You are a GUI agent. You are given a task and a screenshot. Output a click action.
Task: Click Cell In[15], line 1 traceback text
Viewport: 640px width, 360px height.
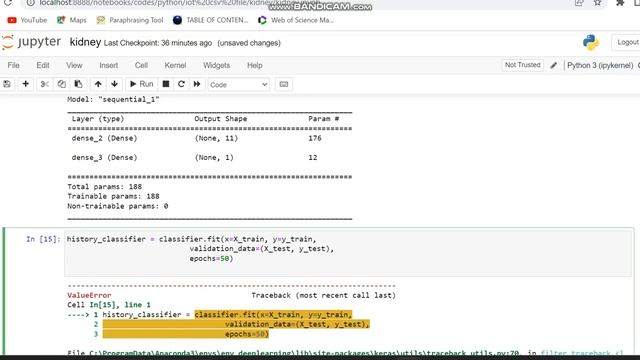(109, 305)
